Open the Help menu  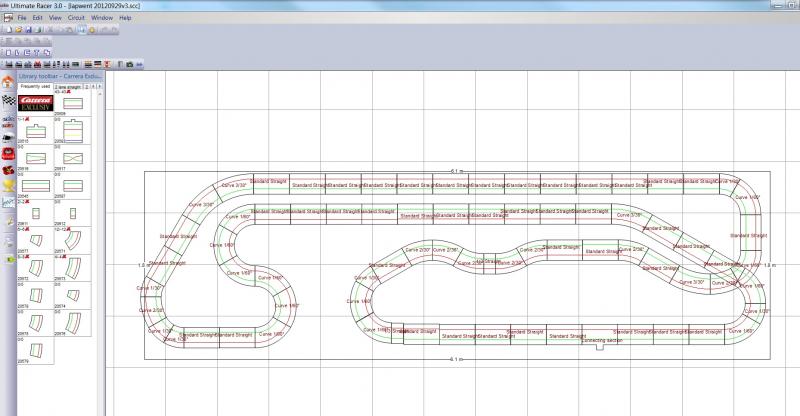(125, 18)
